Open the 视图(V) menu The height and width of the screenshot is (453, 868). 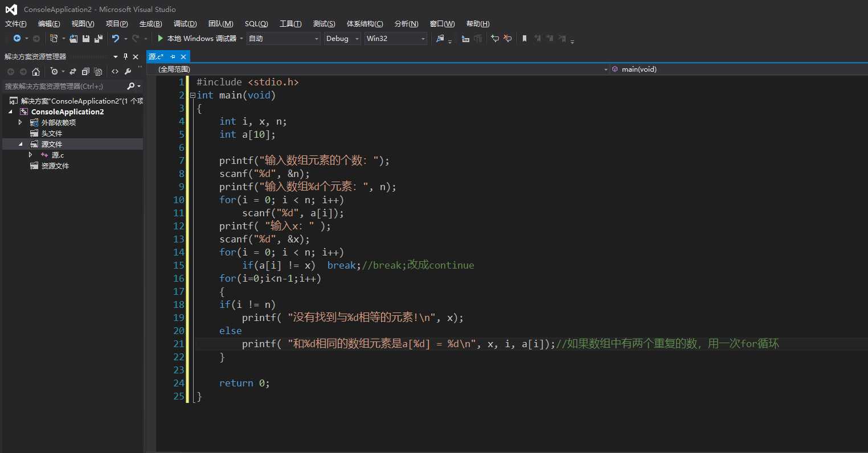tap(83, 23)
